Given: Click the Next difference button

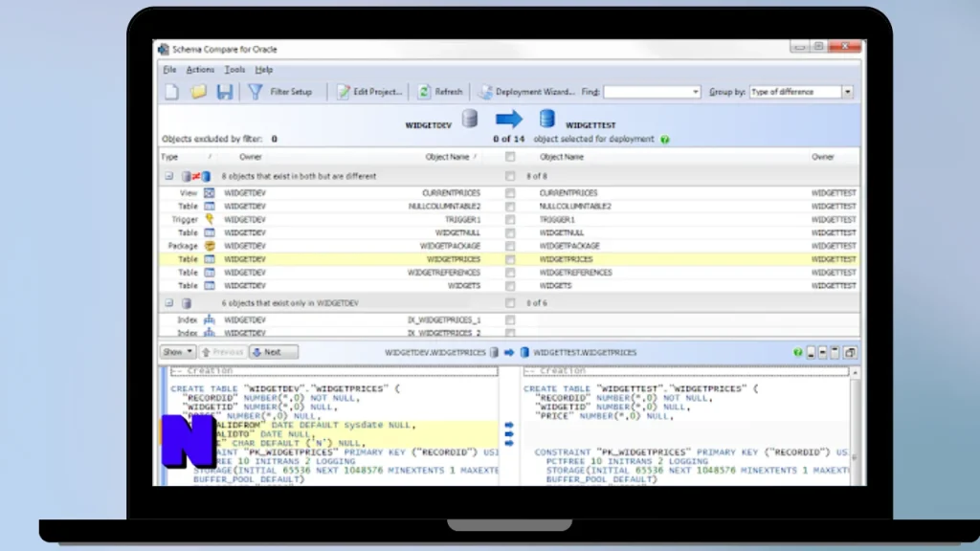Looking at the screenshot, I should [273, 352].
